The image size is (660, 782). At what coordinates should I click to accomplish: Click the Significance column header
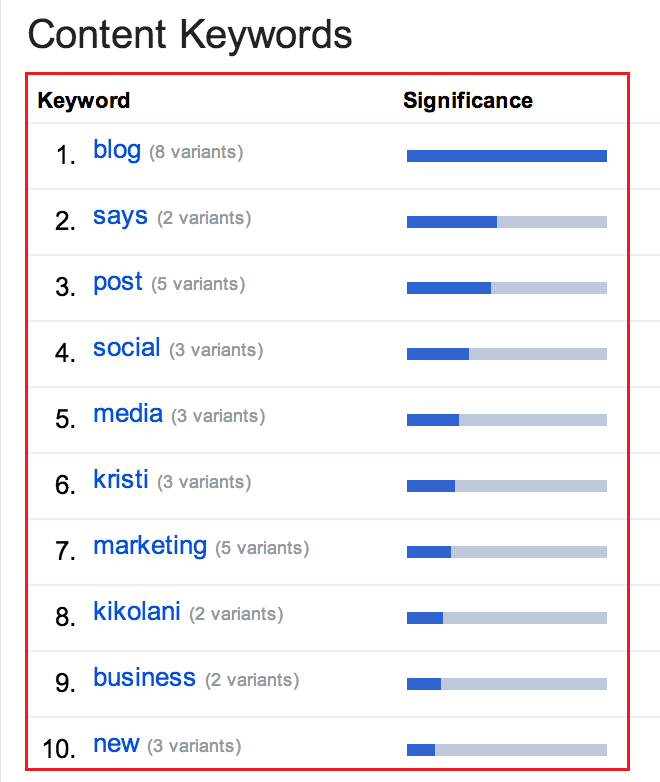click(x=468, y=101)
